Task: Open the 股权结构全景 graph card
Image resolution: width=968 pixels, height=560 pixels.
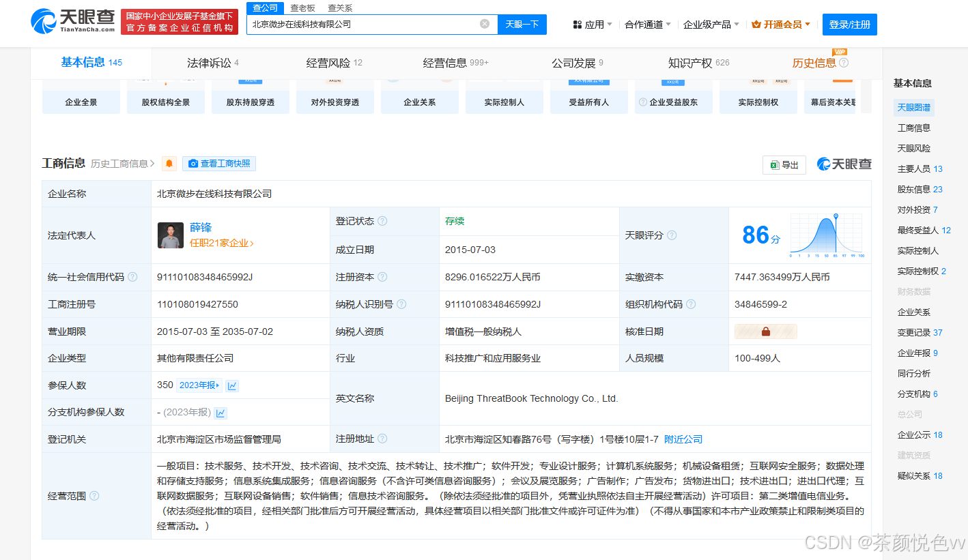Action: tap(166, 95)
